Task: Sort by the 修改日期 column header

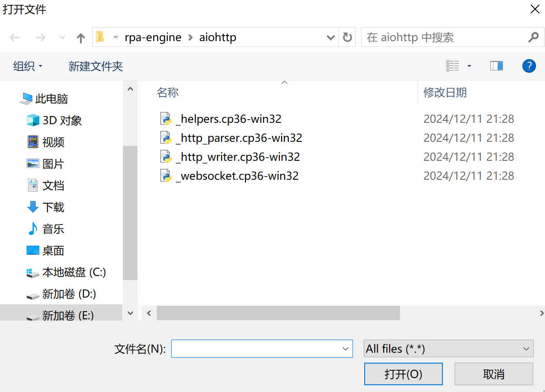Action: click(x=445, y=93)
